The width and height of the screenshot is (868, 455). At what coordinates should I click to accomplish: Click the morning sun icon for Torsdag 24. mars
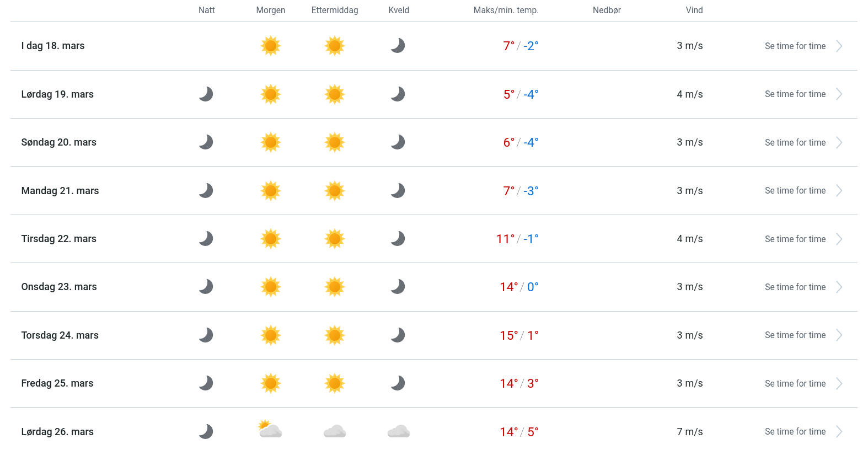(270, 335)
